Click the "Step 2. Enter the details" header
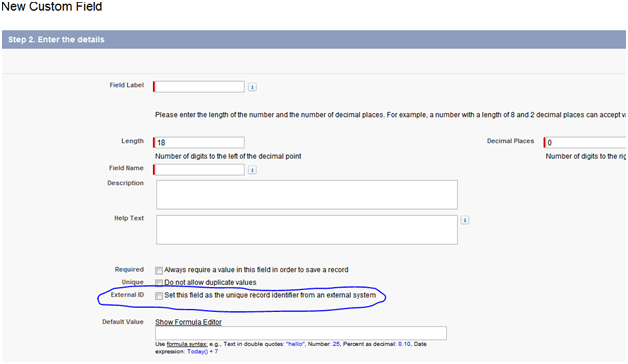The width and height of the screenshot is (628, 364). coord(56,40)
